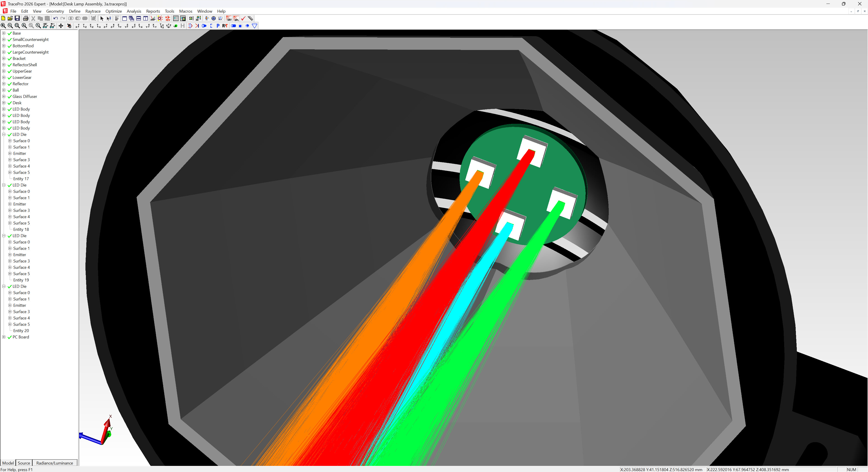Click the blue P toolbar icon

click(218, 26)
